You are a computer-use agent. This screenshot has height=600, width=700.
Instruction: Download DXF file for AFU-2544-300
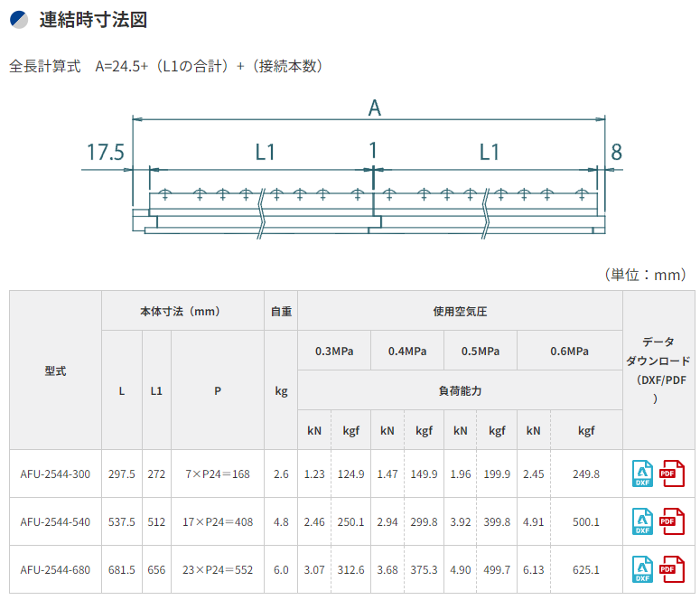coord(643,473)
